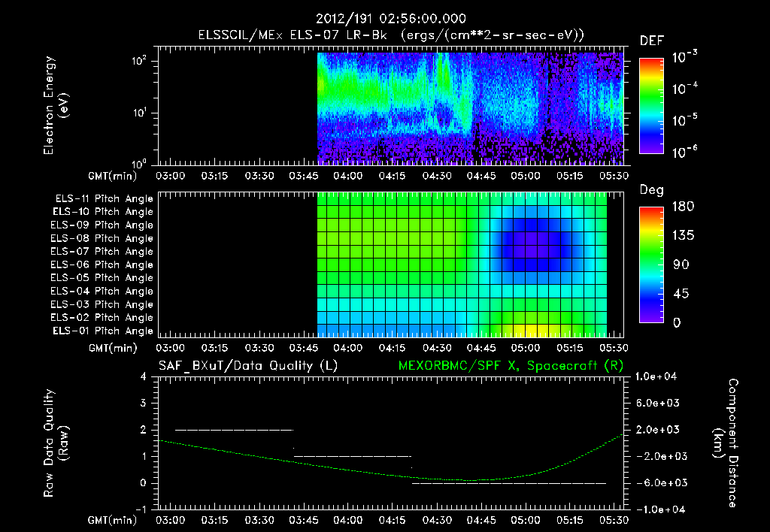Click GMT(min) label under the spectrogram
The image size is (770, 532).
(x=113, y=176)
